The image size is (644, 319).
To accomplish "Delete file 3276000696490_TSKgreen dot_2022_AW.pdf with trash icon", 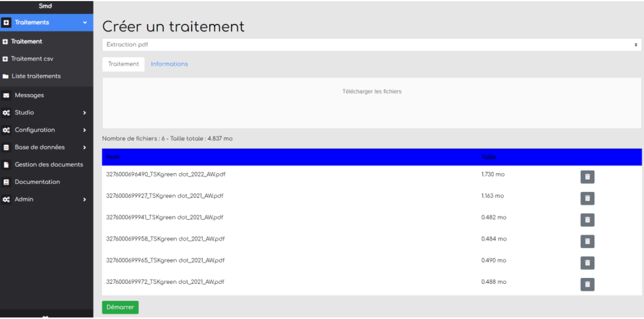I will pos(587,177).
